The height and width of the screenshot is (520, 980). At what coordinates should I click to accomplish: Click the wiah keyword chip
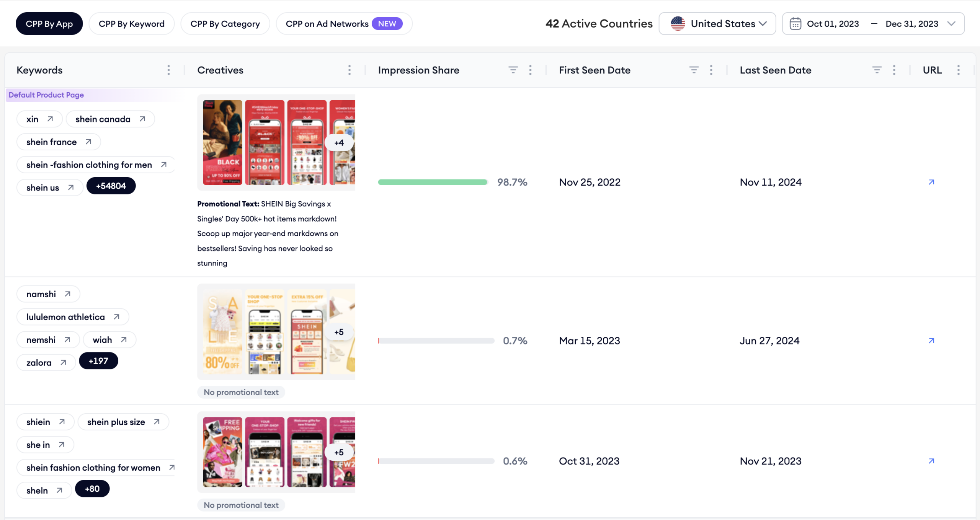(x=109, y=340)
